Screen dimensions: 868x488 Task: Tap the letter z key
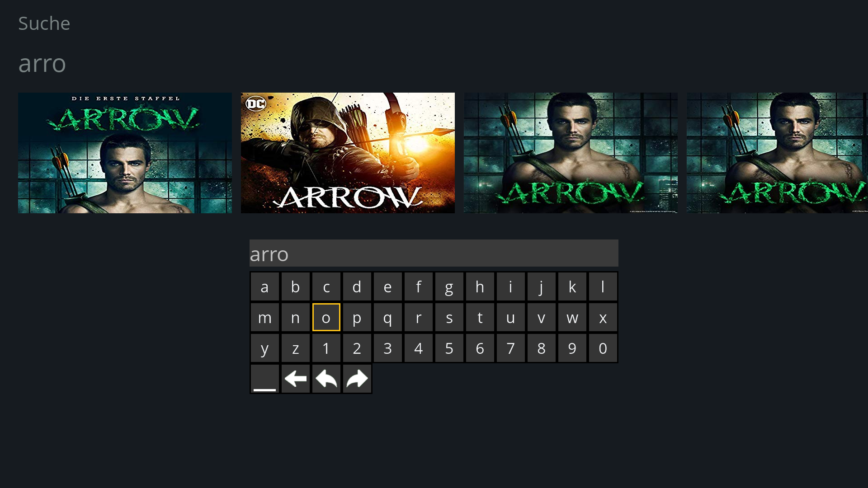pyautogui.click(x=296, y=348)
